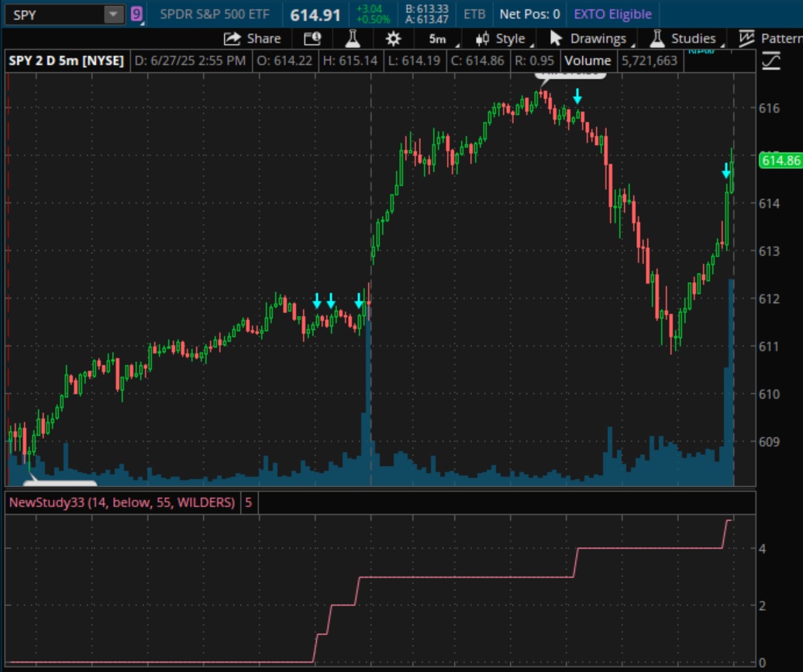803x672 pixels.
Task: Open the Drawings menu
Action: 591,39
